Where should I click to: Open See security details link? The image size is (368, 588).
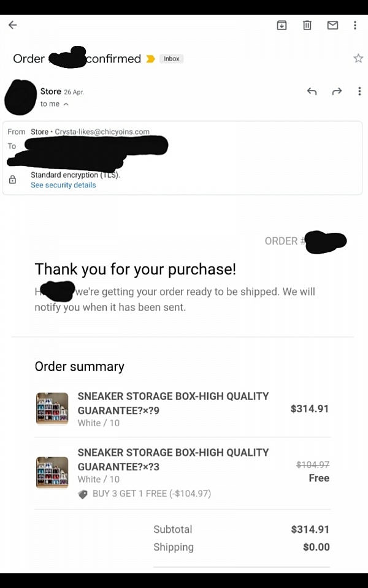63,185
